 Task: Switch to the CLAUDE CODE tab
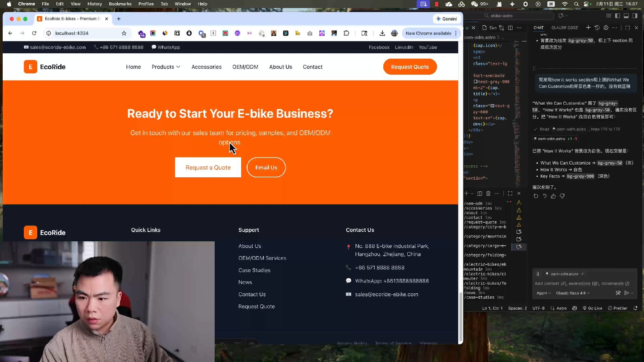tap(565, 28)
